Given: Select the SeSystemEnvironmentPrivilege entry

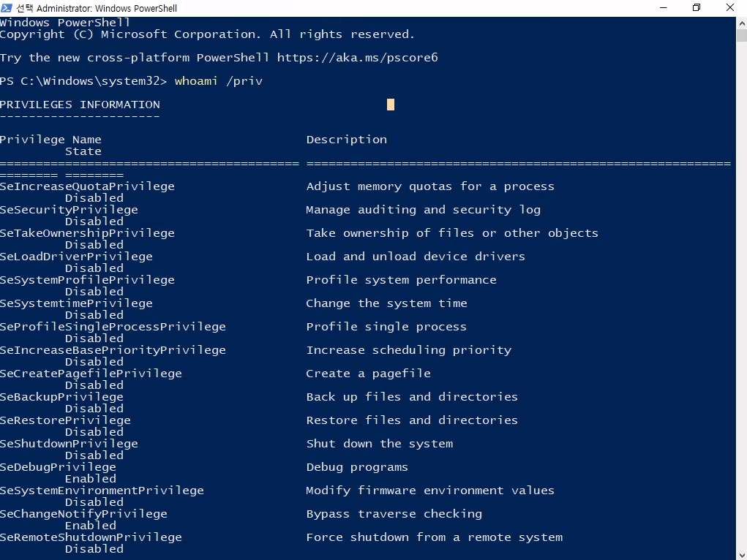Looking at the screenshot, I should pyautogui.click(x=102, y=490).
